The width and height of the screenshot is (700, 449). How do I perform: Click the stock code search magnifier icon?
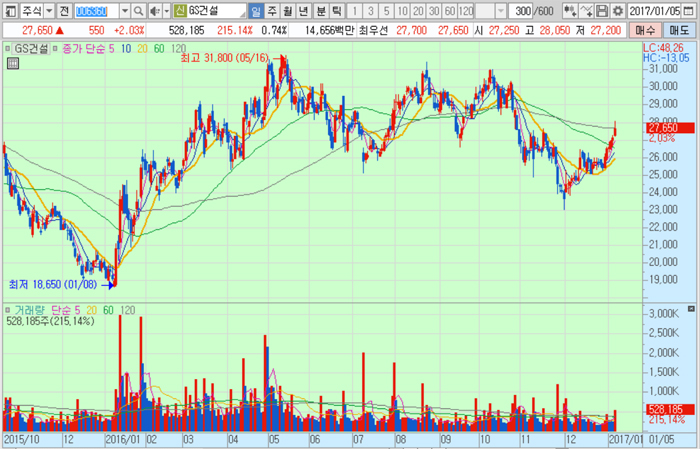pos(137,11)
